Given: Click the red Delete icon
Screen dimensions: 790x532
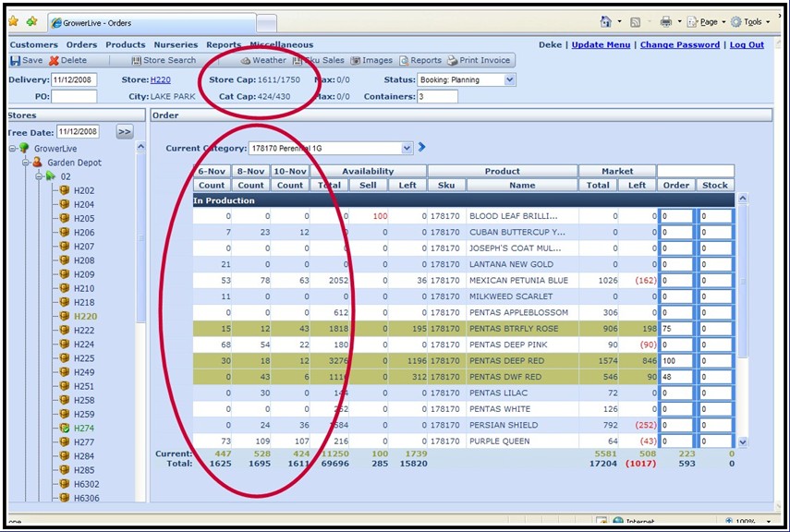Looking at the screenshot, I should coord(54,61).
